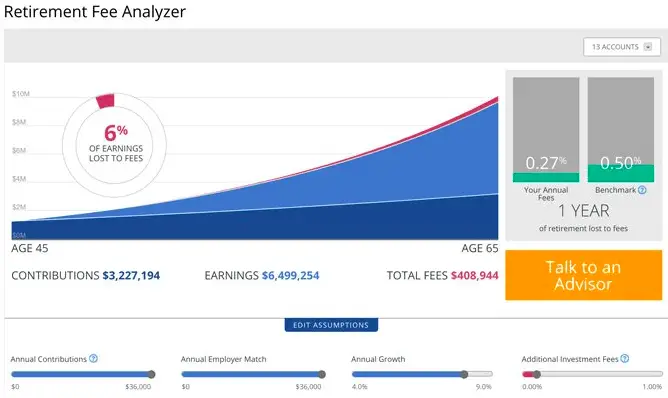Click the Annual Contributions slider handle
The width and height of the screenshot is (668, 398).
[151, 375]
